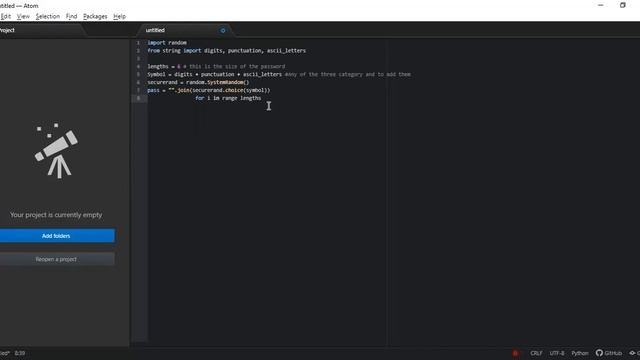This screenshot has width=640, height=360.
Task: Open the Packages menu
Action: [95, 16]
